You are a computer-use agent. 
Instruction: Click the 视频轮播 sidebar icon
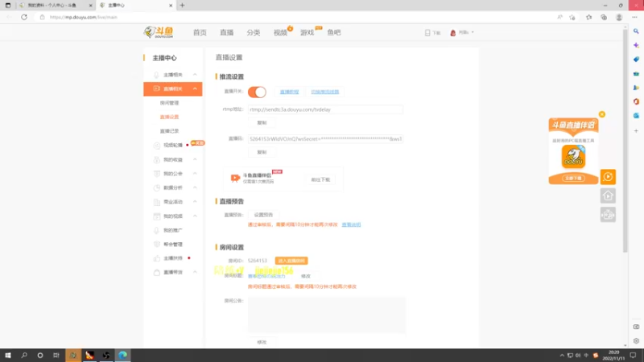pos(156,146)
